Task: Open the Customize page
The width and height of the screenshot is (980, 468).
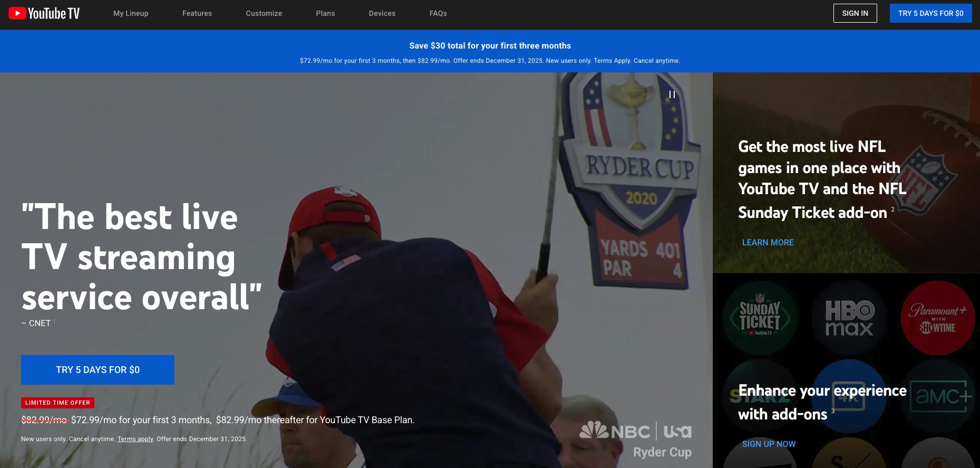Action: pos(264,13)
